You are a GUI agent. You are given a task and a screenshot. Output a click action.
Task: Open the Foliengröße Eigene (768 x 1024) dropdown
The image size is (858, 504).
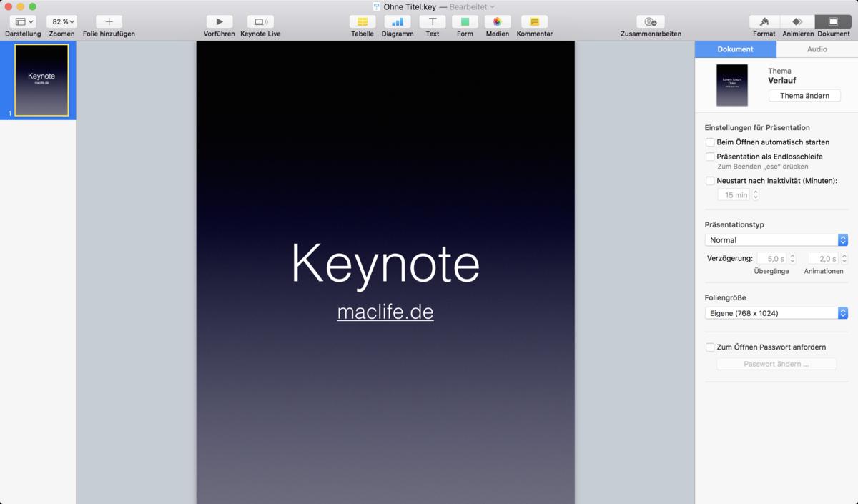click(776, 313)
